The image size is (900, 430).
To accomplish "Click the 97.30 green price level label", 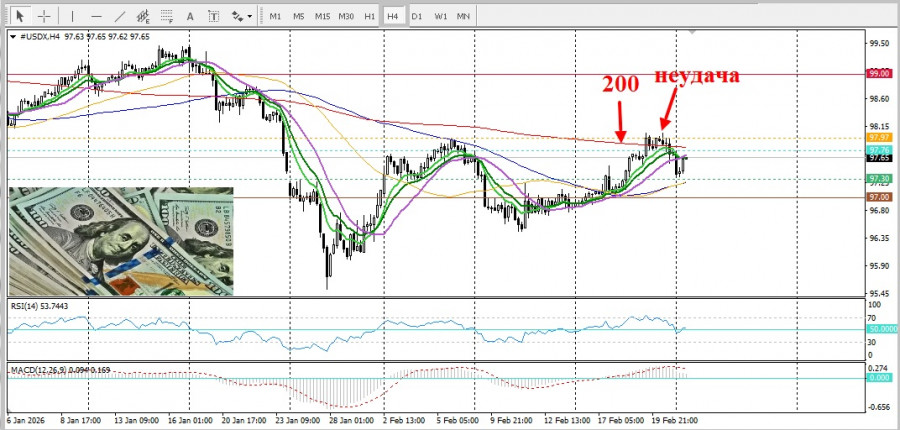I will click(x=879, y=179).
